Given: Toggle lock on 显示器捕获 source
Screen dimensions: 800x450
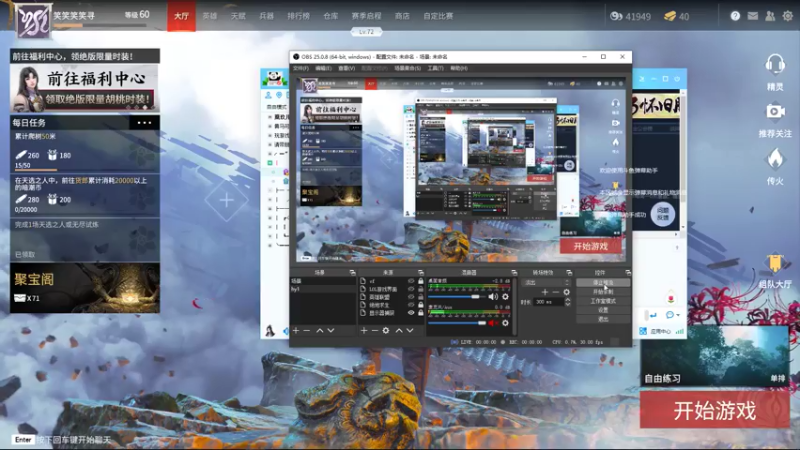Looking at the screenshot, I should (x=420, y=313).
